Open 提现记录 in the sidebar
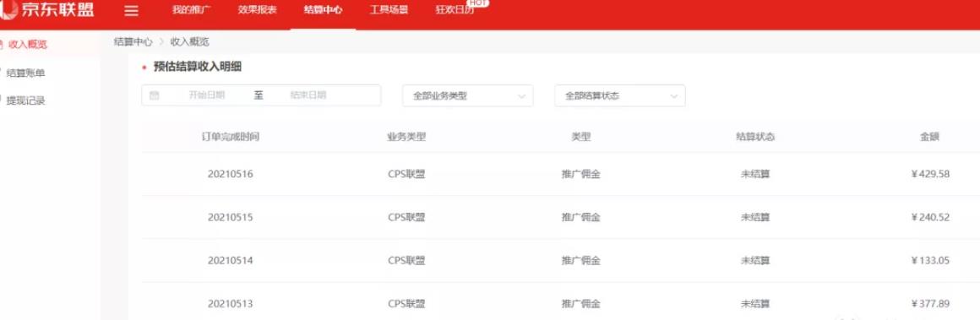980x320 pixels. coord(25,100)
